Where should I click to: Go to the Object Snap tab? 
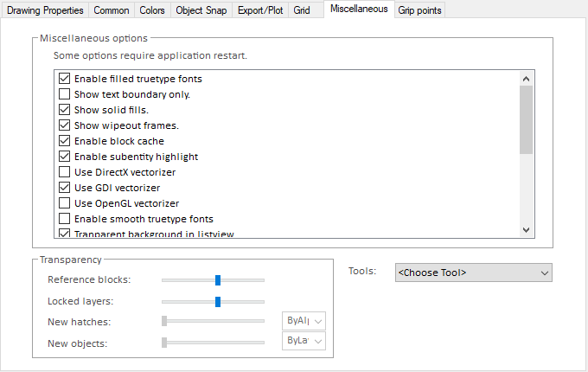coord(201,10)
